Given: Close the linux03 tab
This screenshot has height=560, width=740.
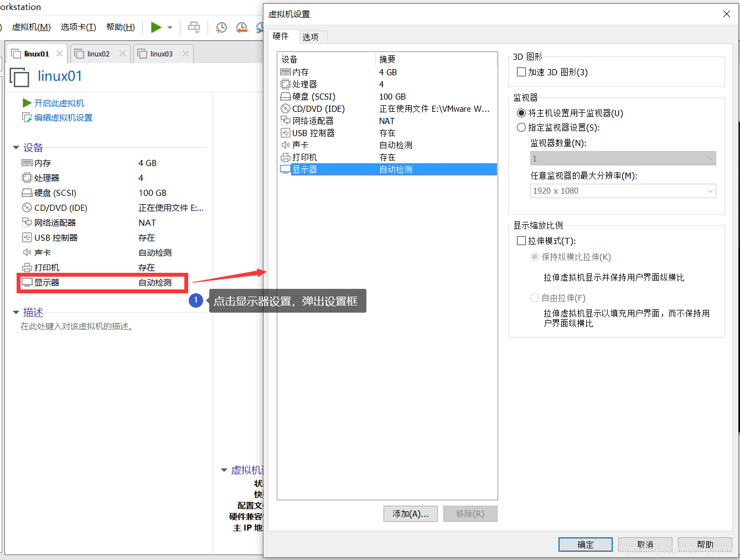Looking at the screenshot, I should 185,54.
